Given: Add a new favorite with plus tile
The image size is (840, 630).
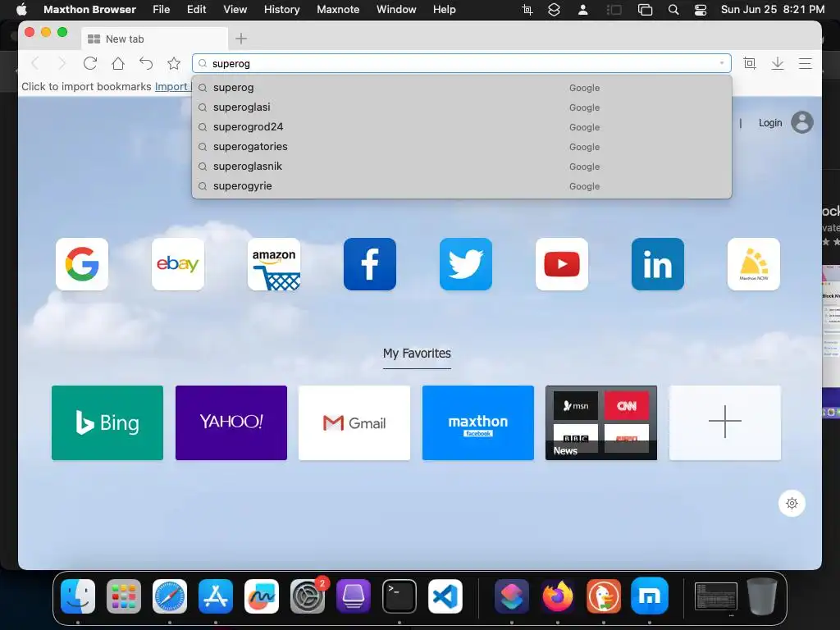Looking at the screenshot, I should tap(725, 422).
